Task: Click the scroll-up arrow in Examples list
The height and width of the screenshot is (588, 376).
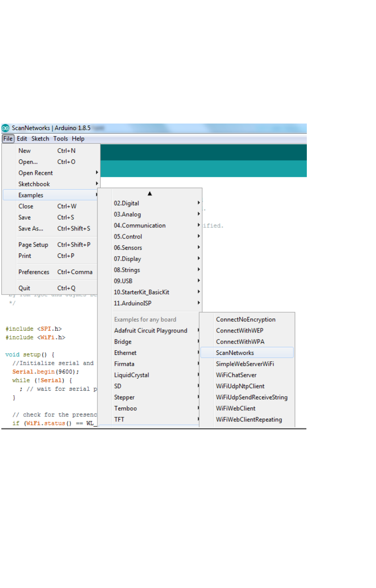Action: (150, 193)
